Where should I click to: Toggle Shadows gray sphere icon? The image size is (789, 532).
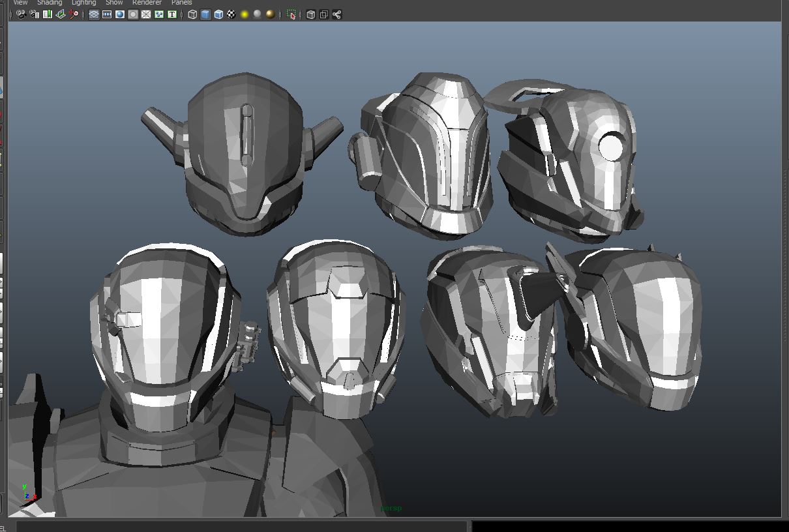tap(258, 14)
